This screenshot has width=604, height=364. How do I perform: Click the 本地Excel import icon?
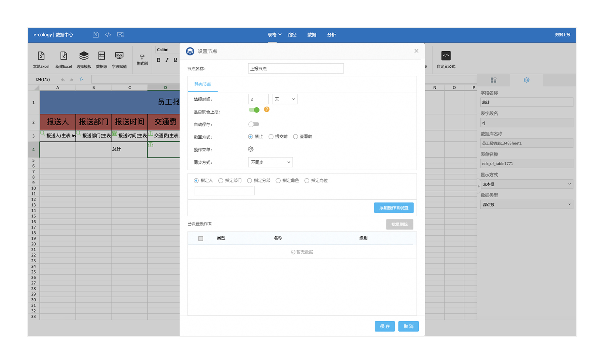(41, 56)
